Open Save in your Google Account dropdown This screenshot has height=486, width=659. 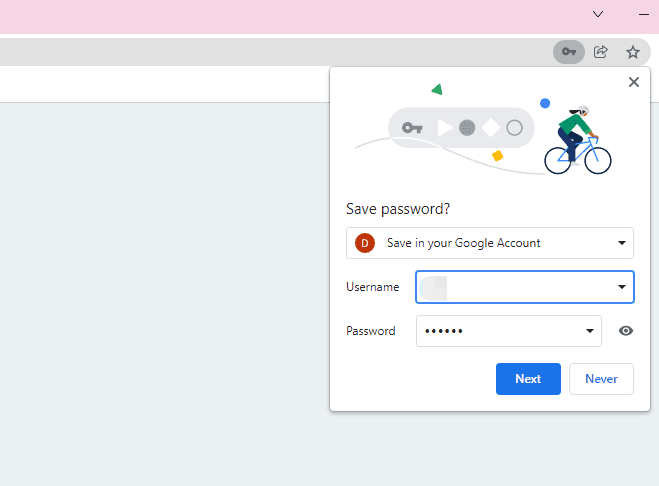(x=490, y=243)
